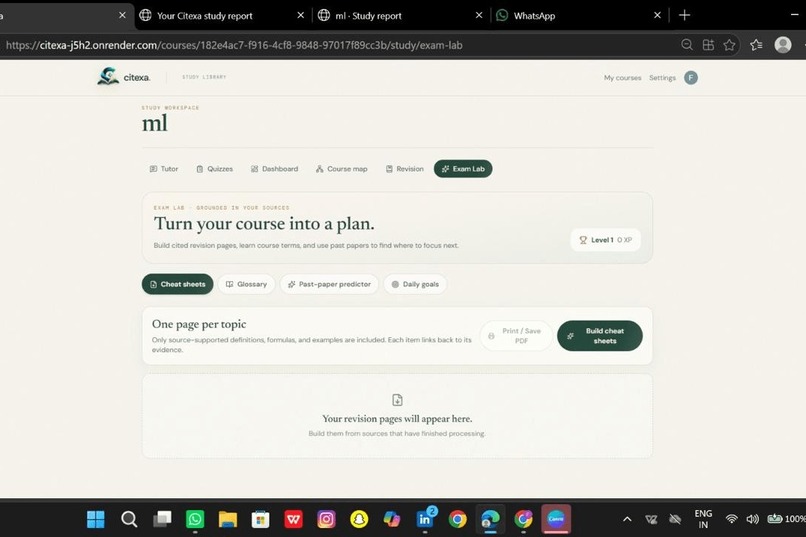The image size is (806, 537).
Task: Go to the Course map tab
Action: (x=341, y=169)
